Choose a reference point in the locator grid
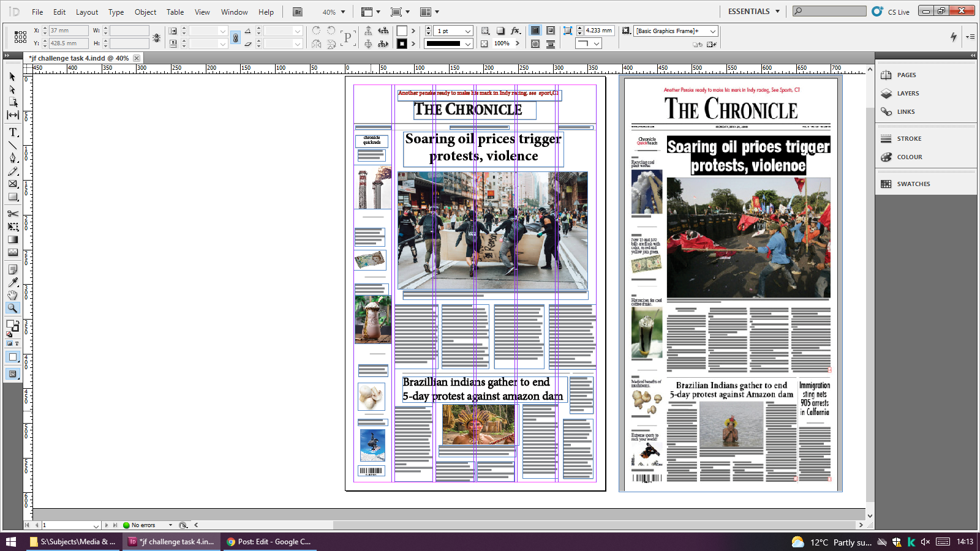This screenshot has width=980, height=551. coord(20,37)
